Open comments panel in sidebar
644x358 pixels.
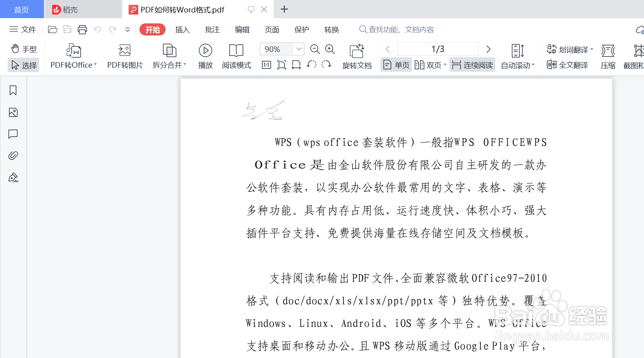pos(13,134)
